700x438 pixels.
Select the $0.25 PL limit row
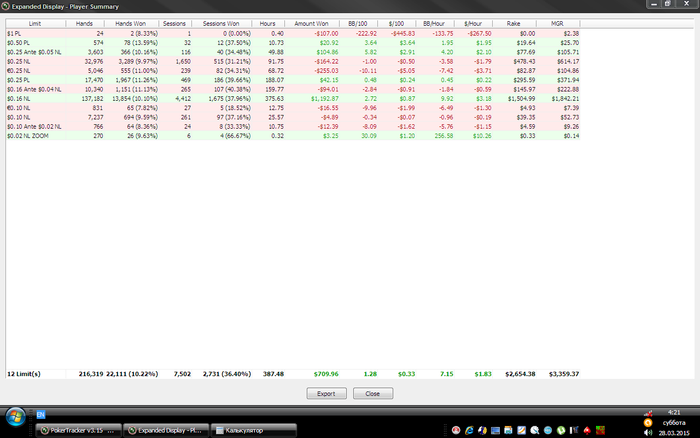pos(293,80)
